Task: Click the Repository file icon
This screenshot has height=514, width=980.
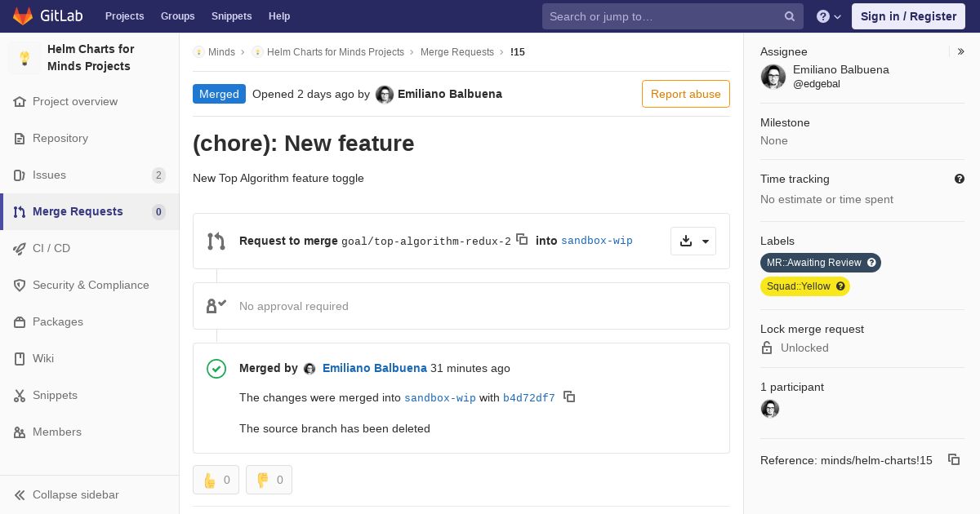Action: click(x=20, y=139)
